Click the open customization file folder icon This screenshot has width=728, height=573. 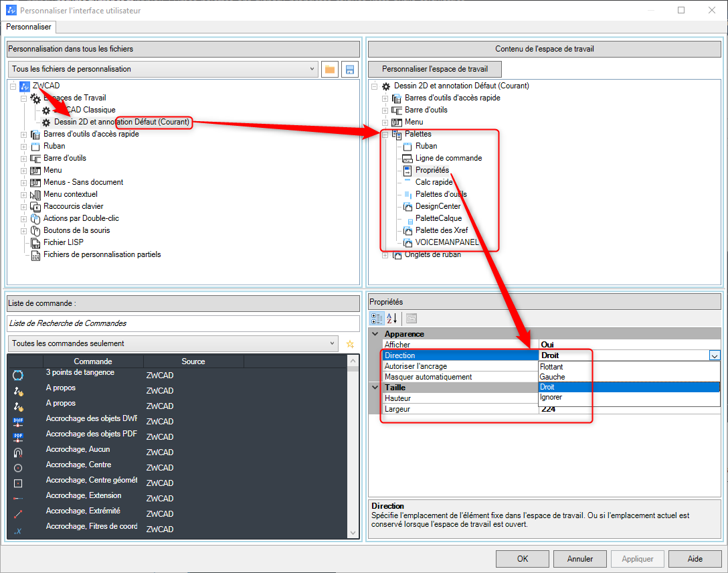tap(329, 69)
